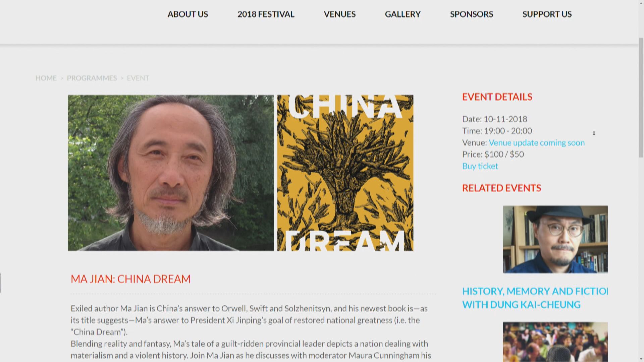Click the Ma Jian: China Dream heading
The height and width of the screenshot is (362, 644).
pyautogui.click(x=130, y=279)
